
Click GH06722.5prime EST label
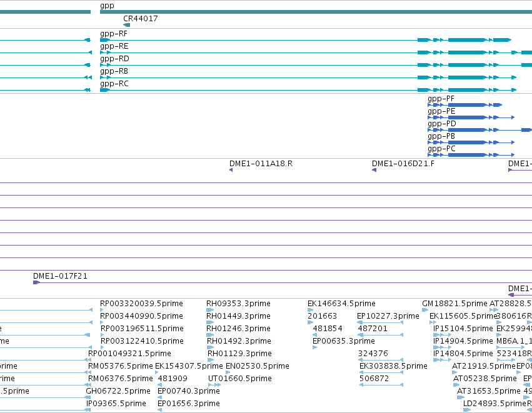(x=118, y=391)
